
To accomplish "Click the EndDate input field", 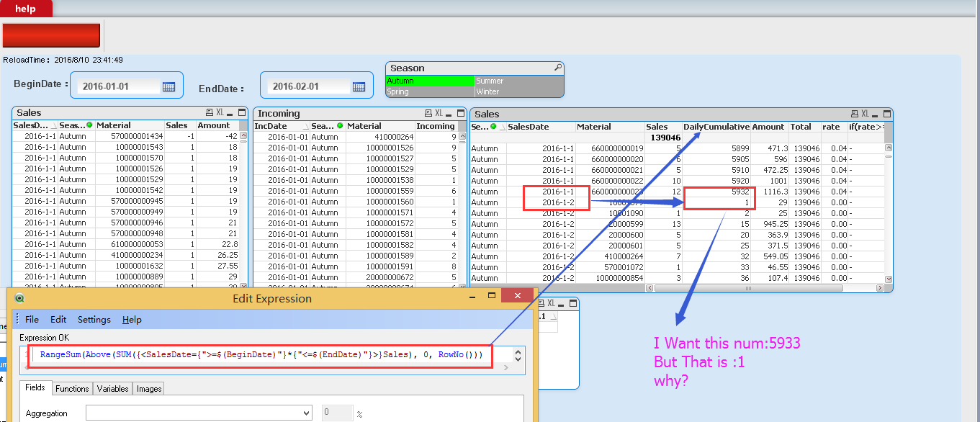I will pyautogui.click(x=309, y=86).
